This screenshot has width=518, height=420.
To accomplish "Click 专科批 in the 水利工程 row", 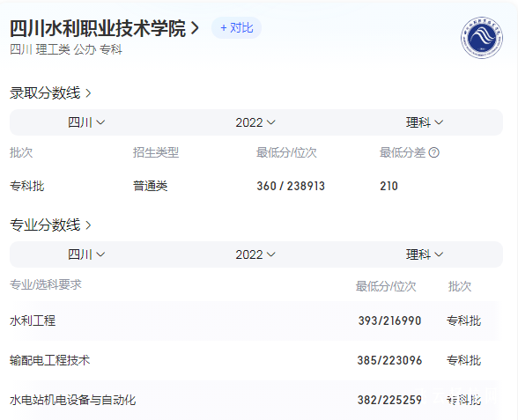I will (x=463, y=321).
